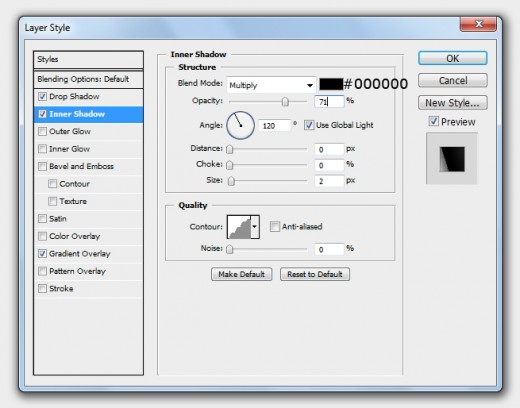Enable the Anti-aliased option

click(275, 227)
